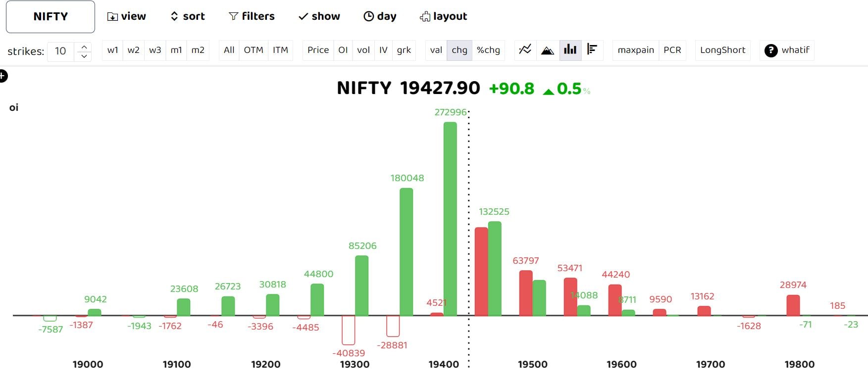Open the day menu
Screen dimensions: 868x383
click(x=380, y=16)
